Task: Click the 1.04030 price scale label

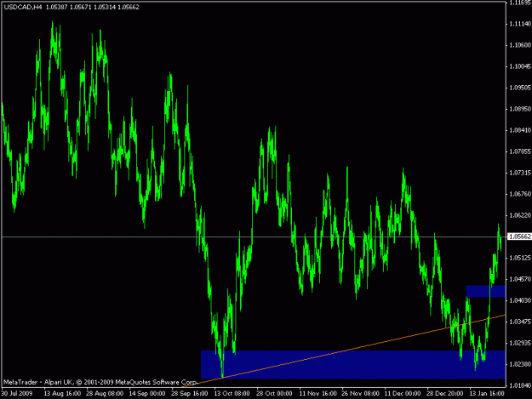Action: 520,300
